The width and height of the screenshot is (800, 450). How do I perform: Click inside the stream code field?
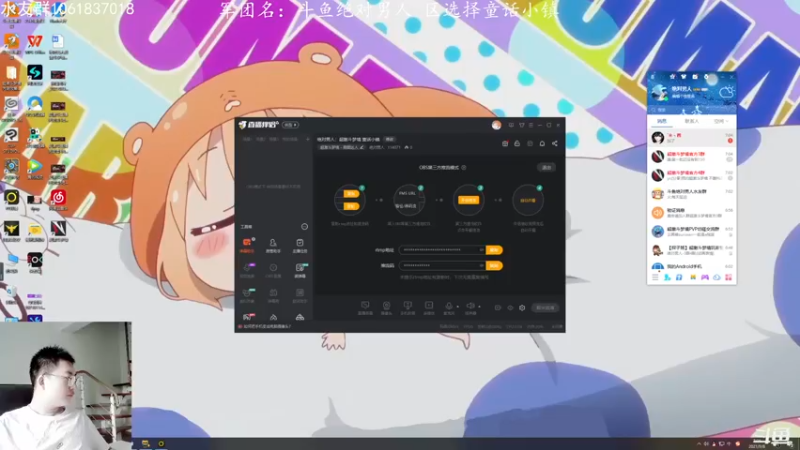pyautogui.click(x=441, y=265)
